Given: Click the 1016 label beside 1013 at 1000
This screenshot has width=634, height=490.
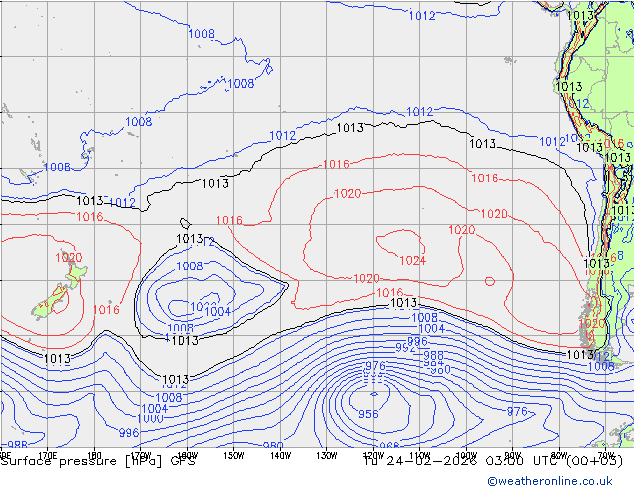Looking at the screenshot, I should 390,292.
